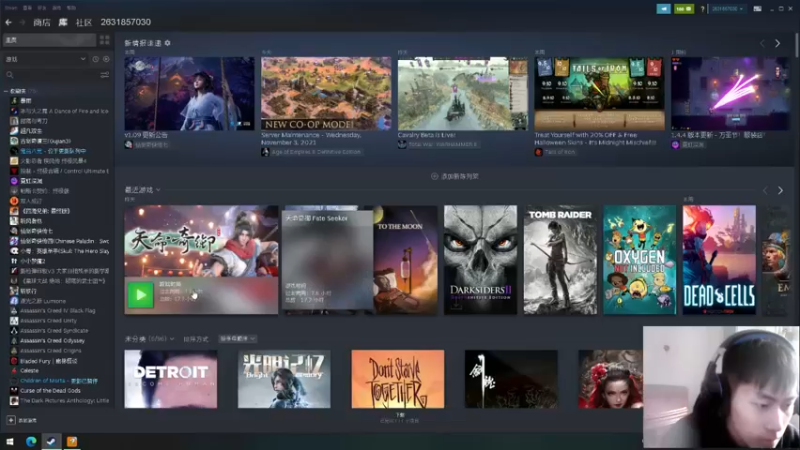Image resolution: width=800 pixels, height=450 pixels.
Task: Select Skul: The Hero Slayer entry
Action: pos(59,251)
